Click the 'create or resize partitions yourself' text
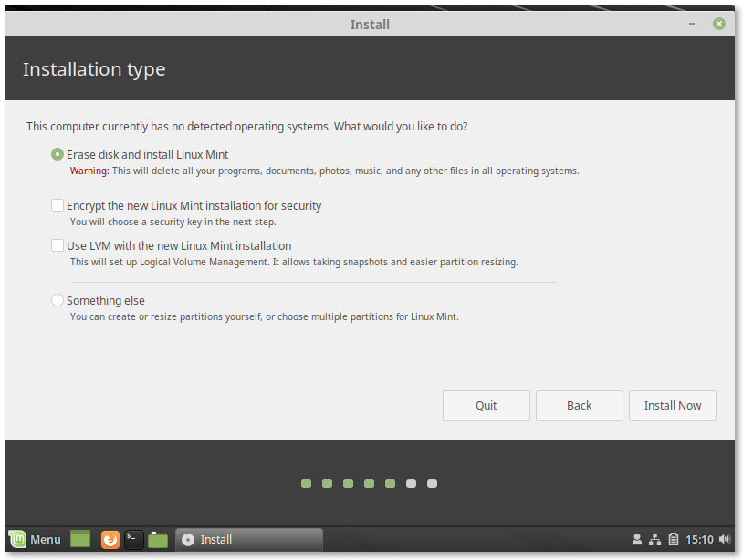This screenshot has height=560, width=743. coord(265,316)
